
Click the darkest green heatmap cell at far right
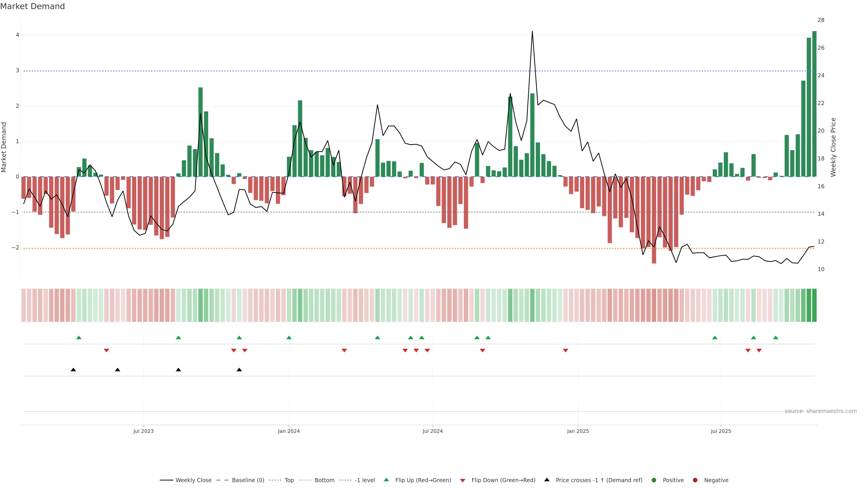click(x=814, y=305)
